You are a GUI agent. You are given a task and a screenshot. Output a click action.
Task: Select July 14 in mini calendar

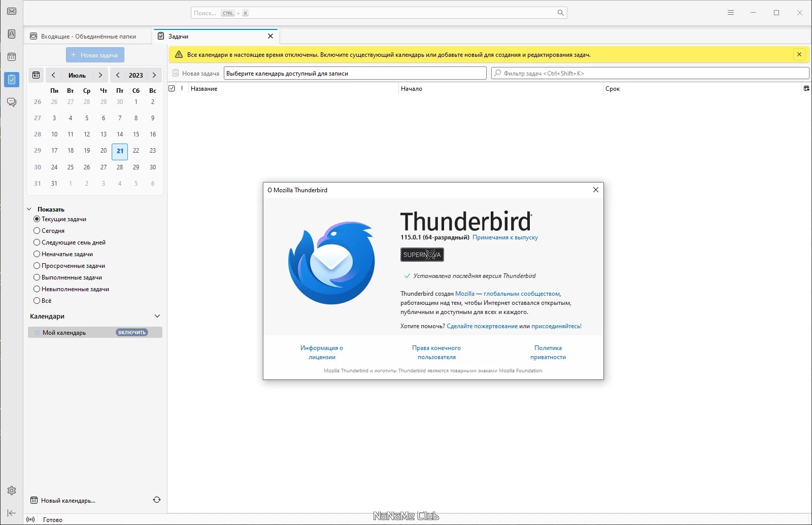pyautogui.click(x=120, y=134)
